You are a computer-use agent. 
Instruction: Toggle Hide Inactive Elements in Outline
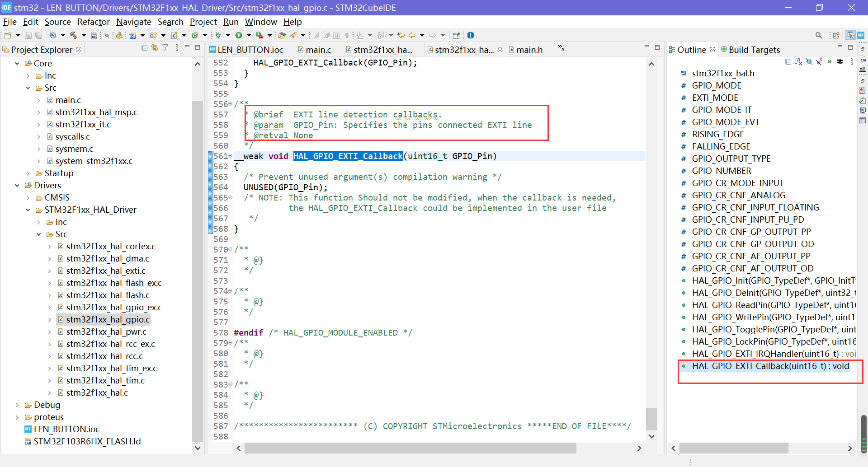click(x=840, y=62)
